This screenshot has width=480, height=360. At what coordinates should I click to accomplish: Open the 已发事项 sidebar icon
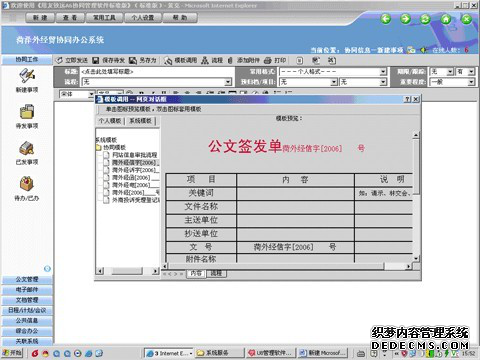pos(27,148)
